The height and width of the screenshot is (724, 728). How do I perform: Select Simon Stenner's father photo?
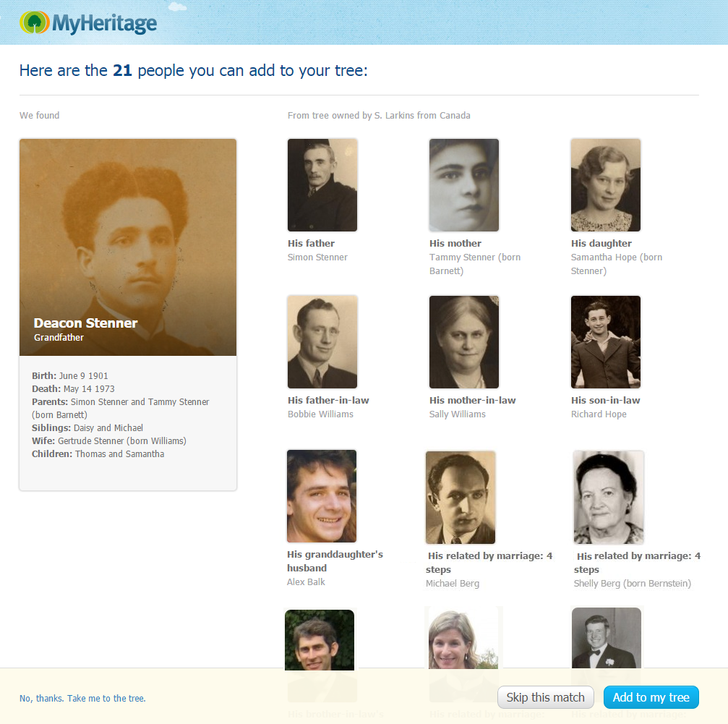coord(322,185)
